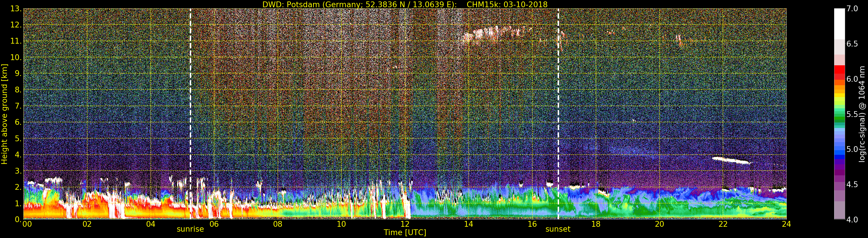Click the '6.5' colorbar tick label
Screen dimensions: 868x238
(x=852, y=44)
